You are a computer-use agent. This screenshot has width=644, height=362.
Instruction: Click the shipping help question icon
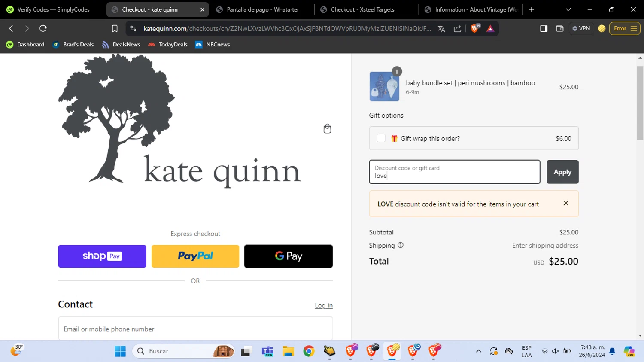tap(401, 245)
